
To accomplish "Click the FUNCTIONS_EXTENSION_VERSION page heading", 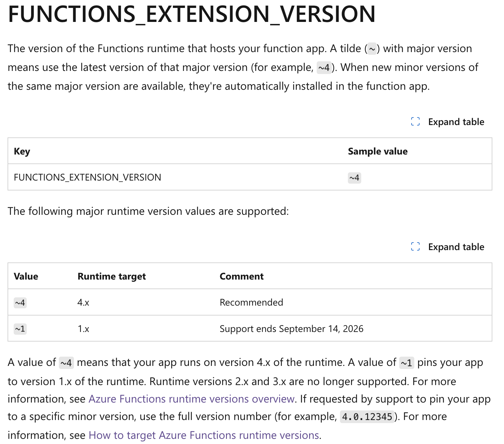I will coord(192,14).
